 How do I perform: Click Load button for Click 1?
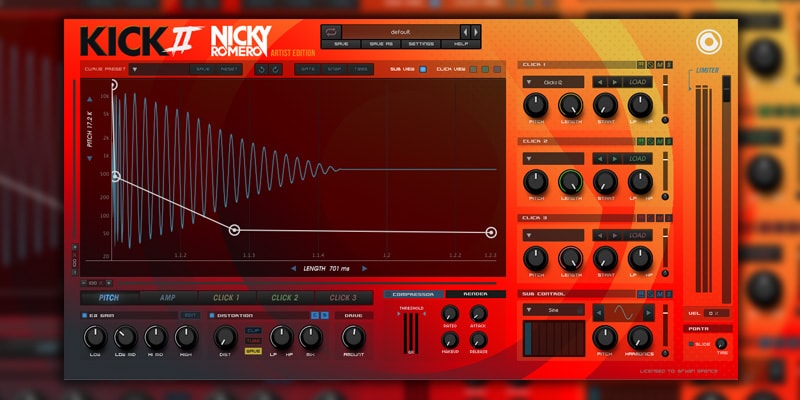point(638,82)
